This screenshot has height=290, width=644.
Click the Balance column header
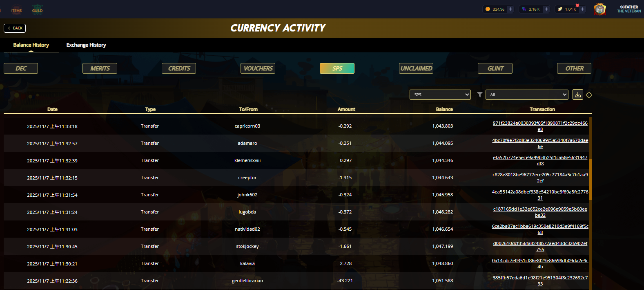(x=444, y=109)
